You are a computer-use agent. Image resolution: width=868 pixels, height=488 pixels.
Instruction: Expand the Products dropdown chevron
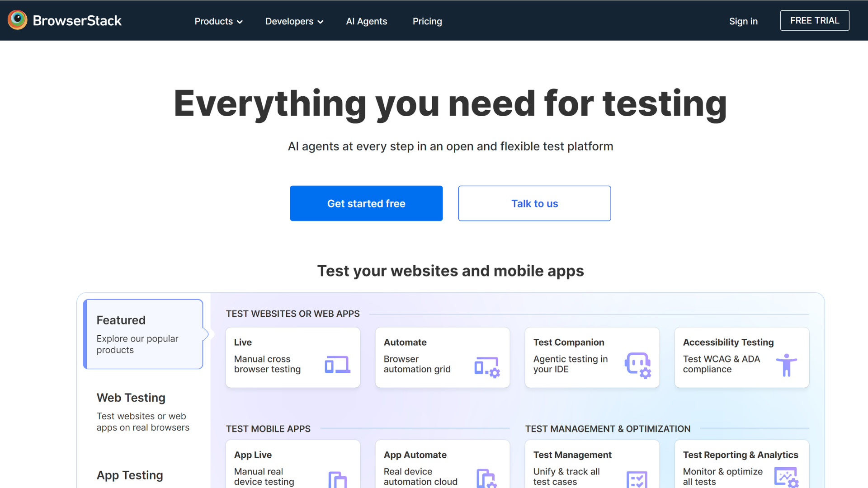click(x=240, y=22)
